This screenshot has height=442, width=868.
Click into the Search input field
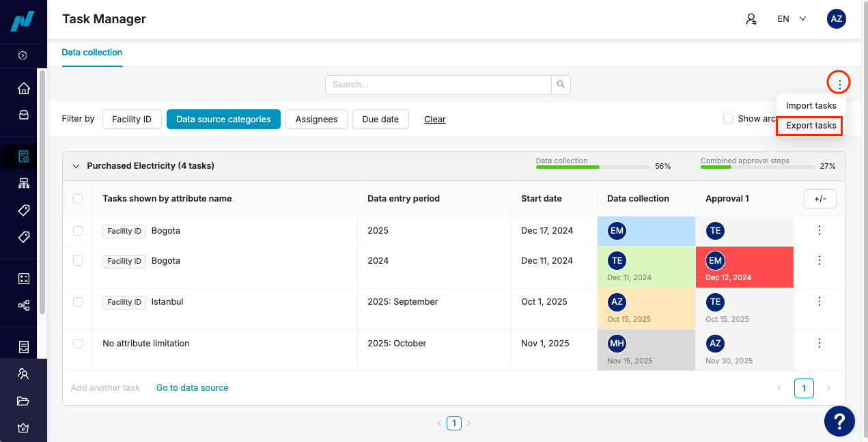tap(438, 85)
